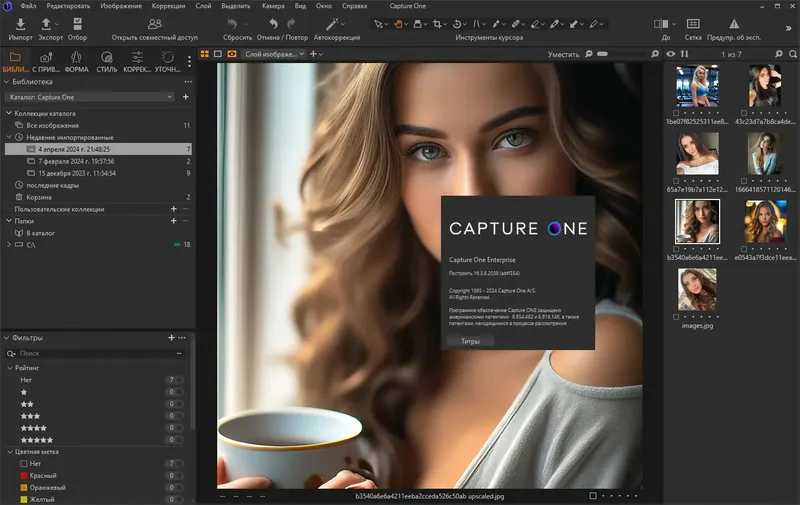The image size is (800, 505).
Task: Switch to the СТИЛЬ tool tab
Action: click(x=107, y=62)
